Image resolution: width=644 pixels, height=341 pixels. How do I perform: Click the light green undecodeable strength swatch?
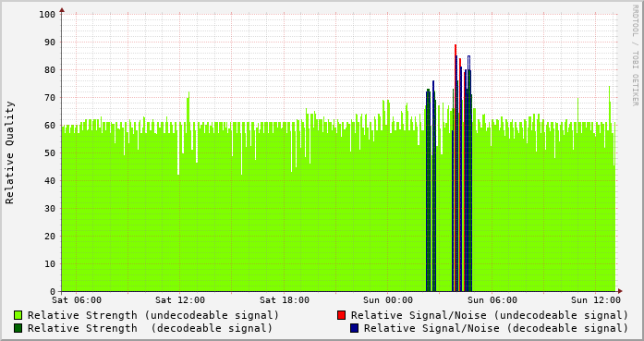click(18, 315)
